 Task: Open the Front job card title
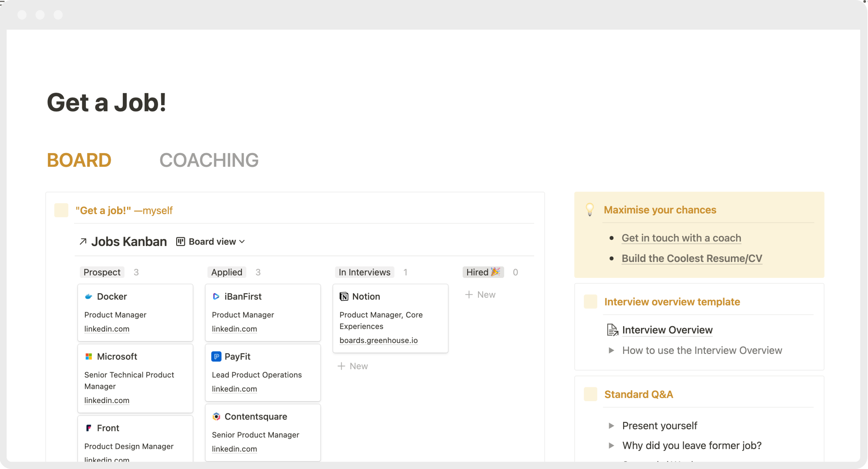click(x=108, y=428)
